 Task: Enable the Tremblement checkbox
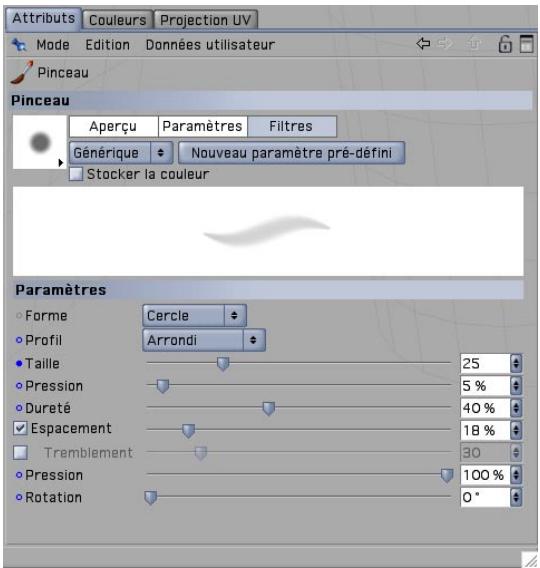coord(20,452)
